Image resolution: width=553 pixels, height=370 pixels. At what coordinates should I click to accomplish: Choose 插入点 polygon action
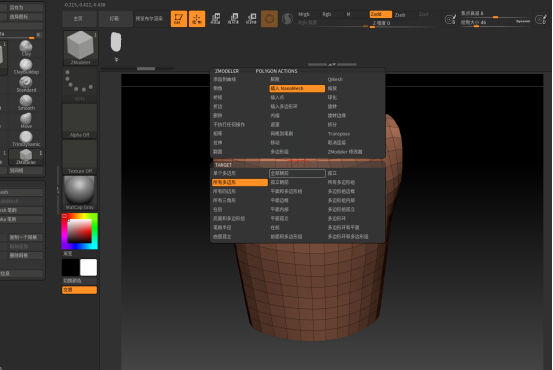click(277, 97)
